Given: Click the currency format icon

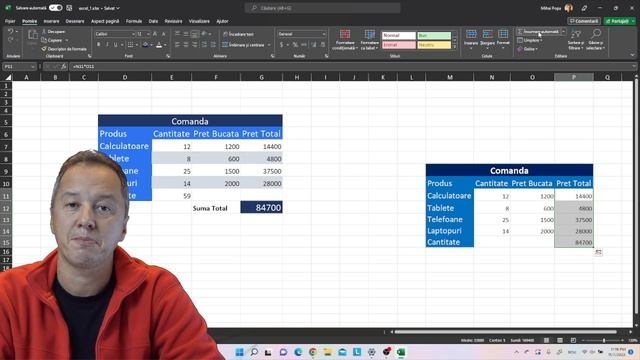Looking at the screenshot, I should (x=281, y=44).
